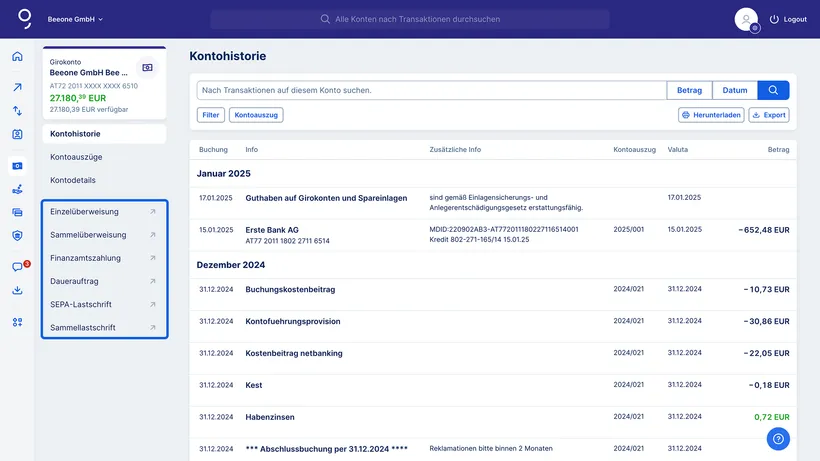
Task: Click the Valuta column header
Action: [678, 149]
